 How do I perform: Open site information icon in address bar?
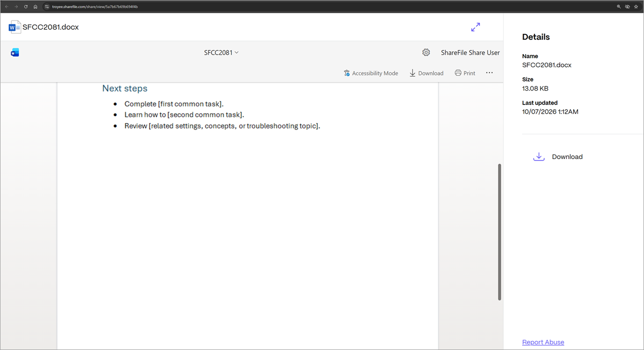pos(47,7)
